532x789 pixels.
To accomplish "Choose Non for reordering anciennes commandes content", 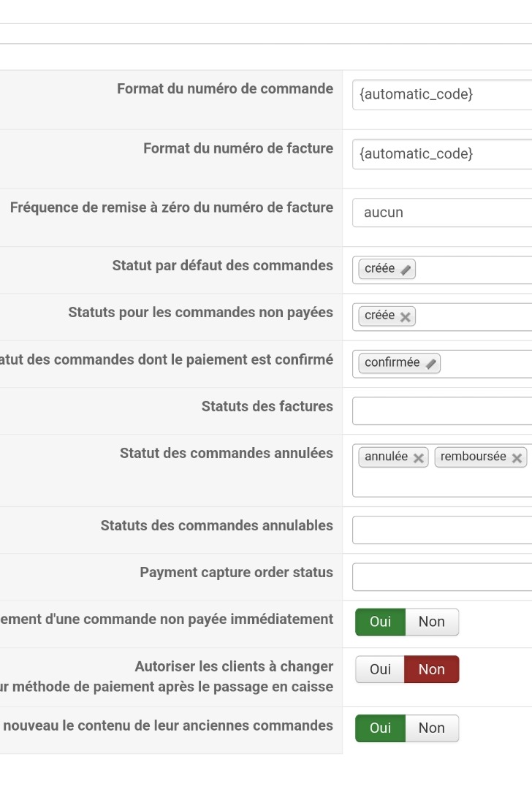I will (x=431, y=728).
